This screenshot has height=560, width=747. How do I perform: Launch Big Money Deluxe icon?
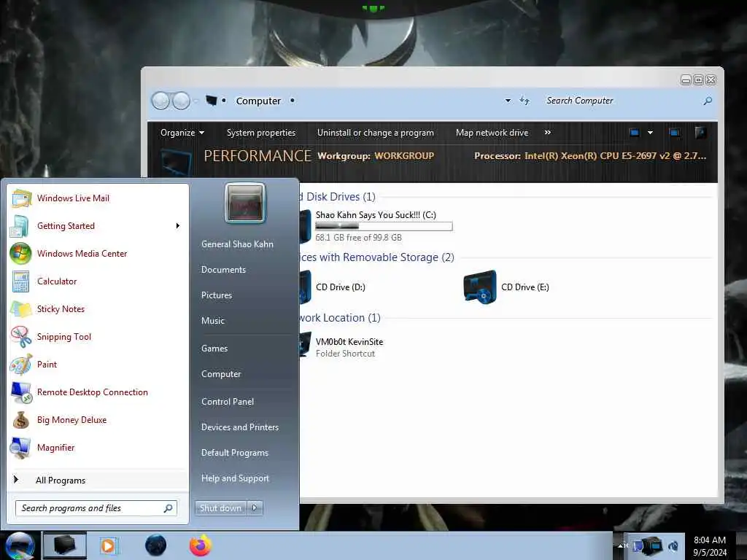[x=20, y=420]
